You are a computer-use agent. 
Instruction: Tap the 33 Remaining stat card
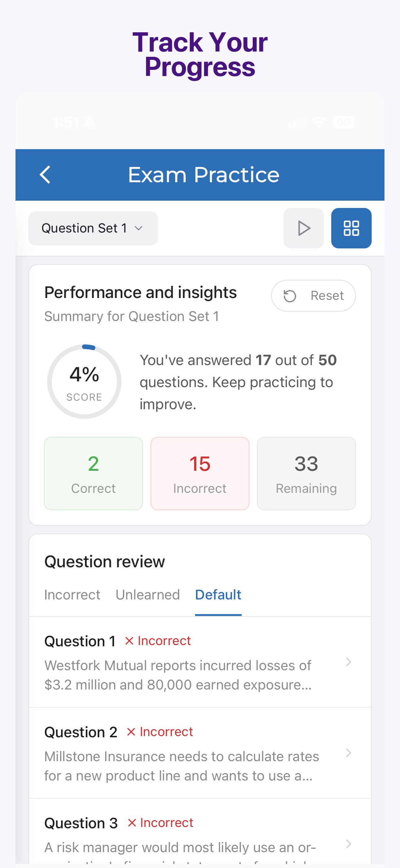[306, 473]
